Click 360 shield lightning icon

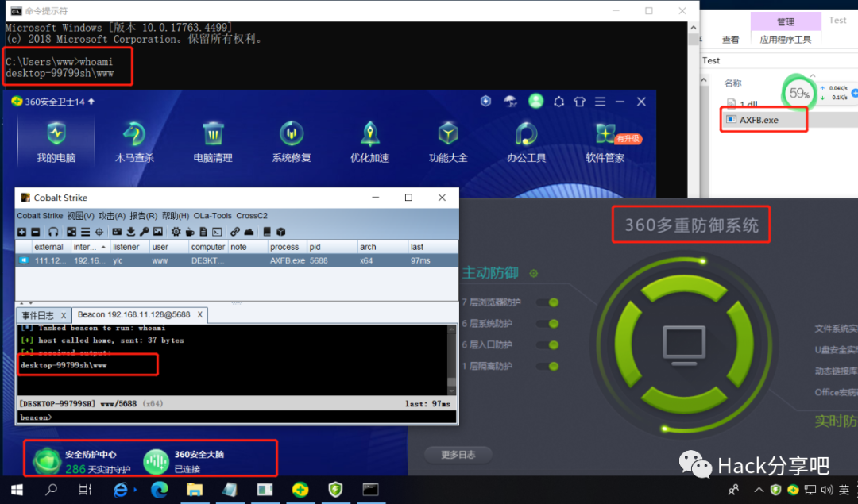click(485, 101)
